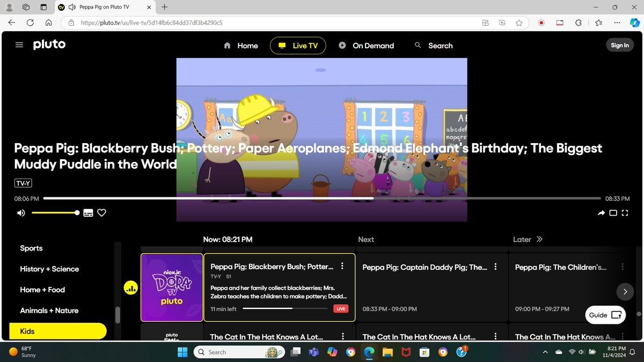Open options for the Peppa Pig listing
Viewport: 644px width, 362px height.
[x=342, y=265]
